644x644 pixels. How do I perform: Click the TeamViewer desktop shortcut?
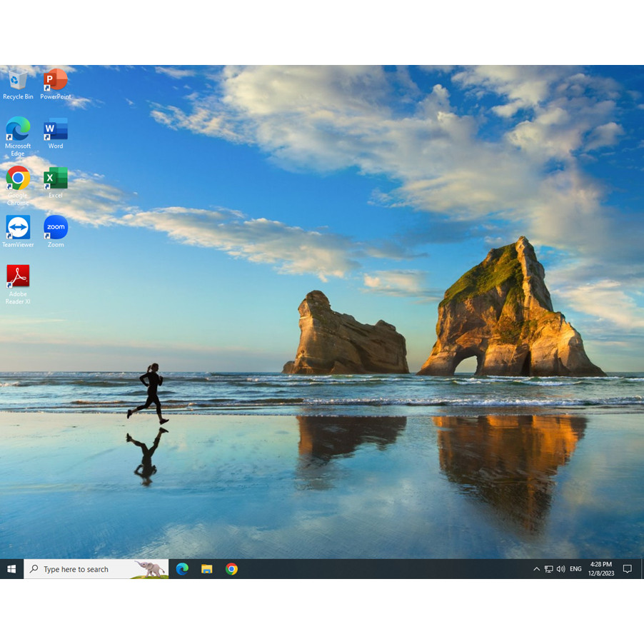point(18,228)
